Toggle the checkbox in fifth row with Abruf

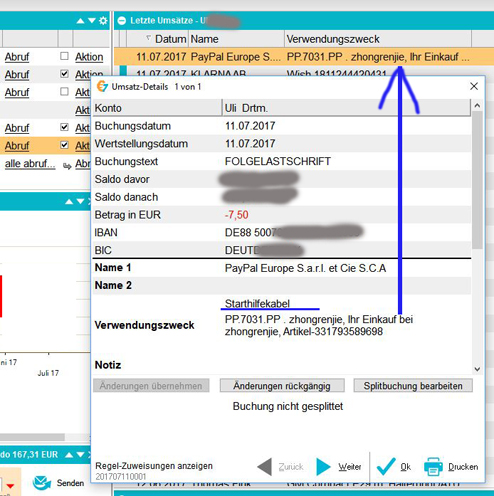(64, 127)
